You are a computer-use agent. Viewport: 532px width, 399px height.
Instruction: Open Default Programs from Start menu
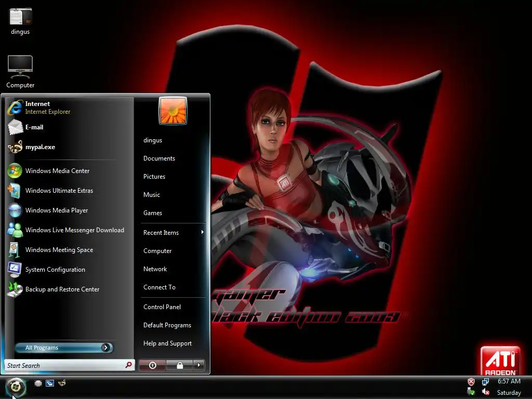(167, 325)
